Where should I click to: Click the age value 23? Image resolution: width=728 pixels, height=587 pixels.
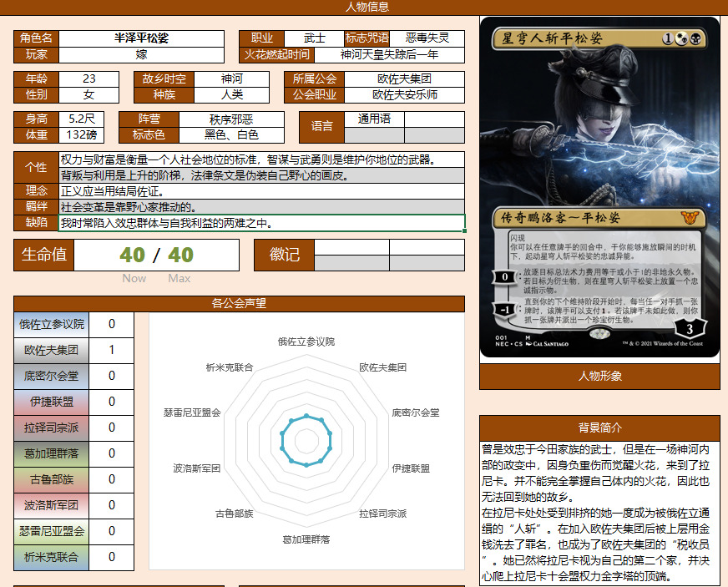(88, 79)
